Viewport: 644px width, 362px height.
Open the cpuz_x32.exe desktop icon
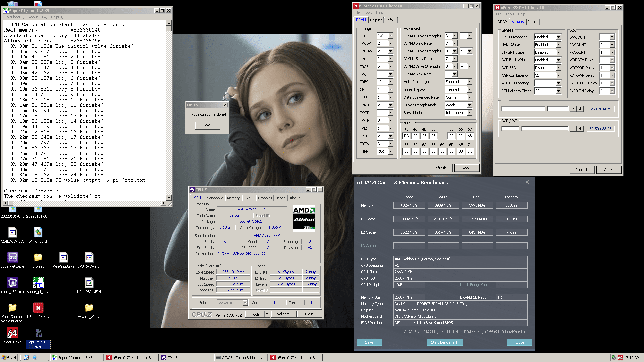pos(12,283)
